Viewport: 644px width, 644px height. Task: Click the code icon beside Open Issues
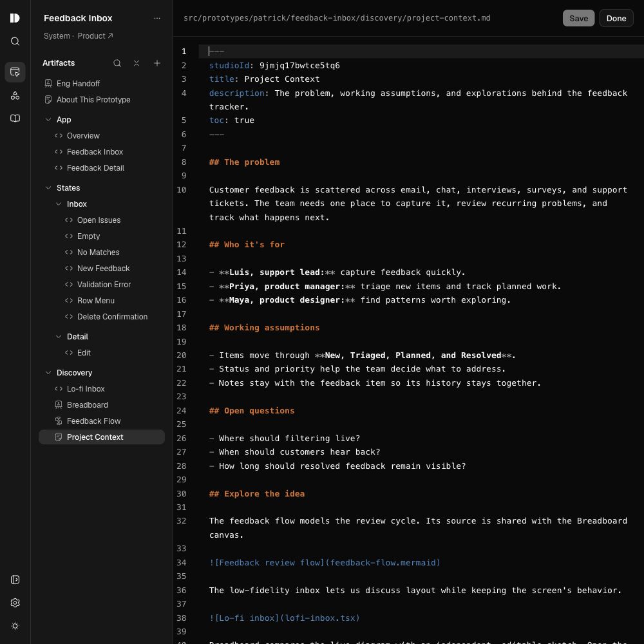pos(69,220)
